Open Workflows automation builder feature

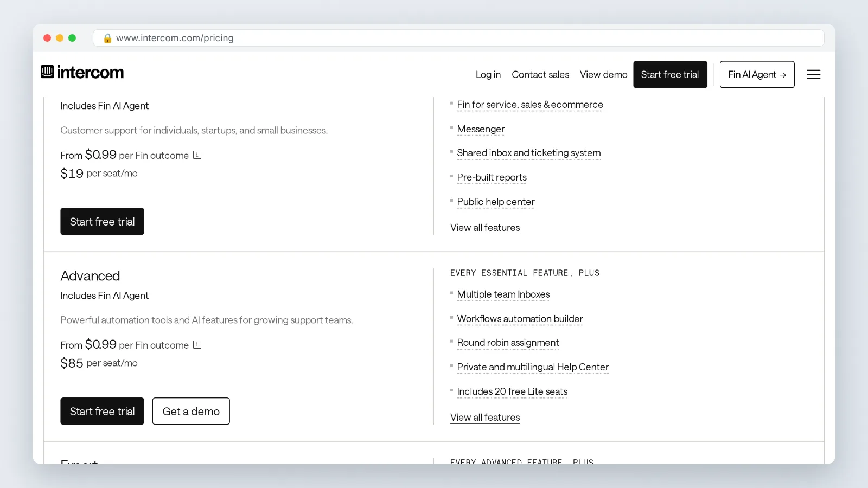520,319
